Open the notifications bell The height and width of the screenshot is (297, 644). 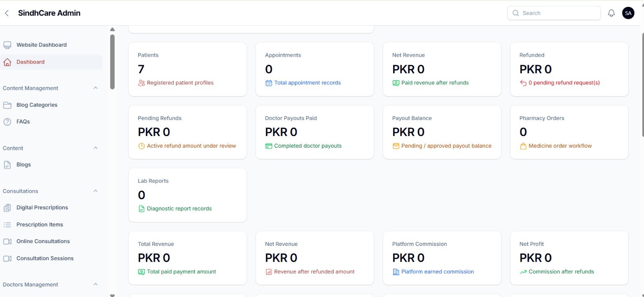[611, 13]
